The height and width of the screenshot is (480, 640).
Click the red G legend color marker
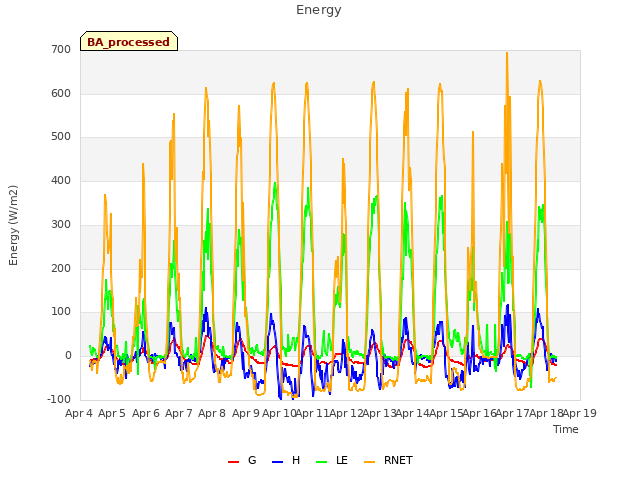click(x=233, y=462)
